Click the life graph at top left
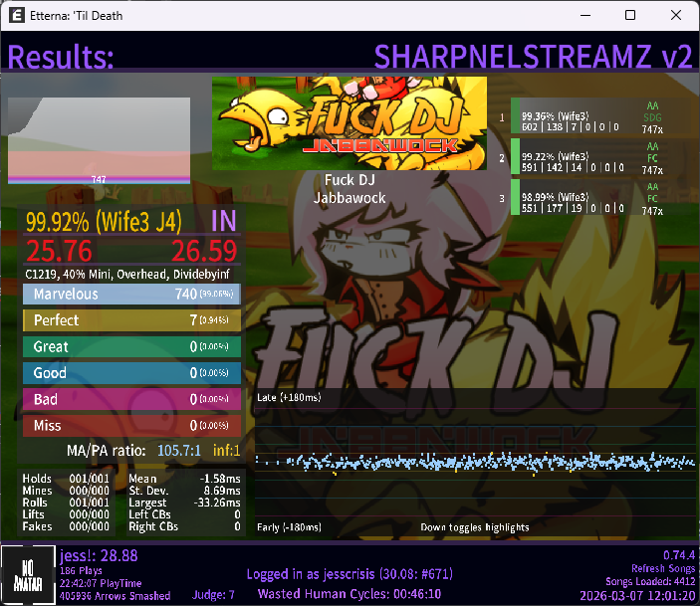 pos(99,140)
